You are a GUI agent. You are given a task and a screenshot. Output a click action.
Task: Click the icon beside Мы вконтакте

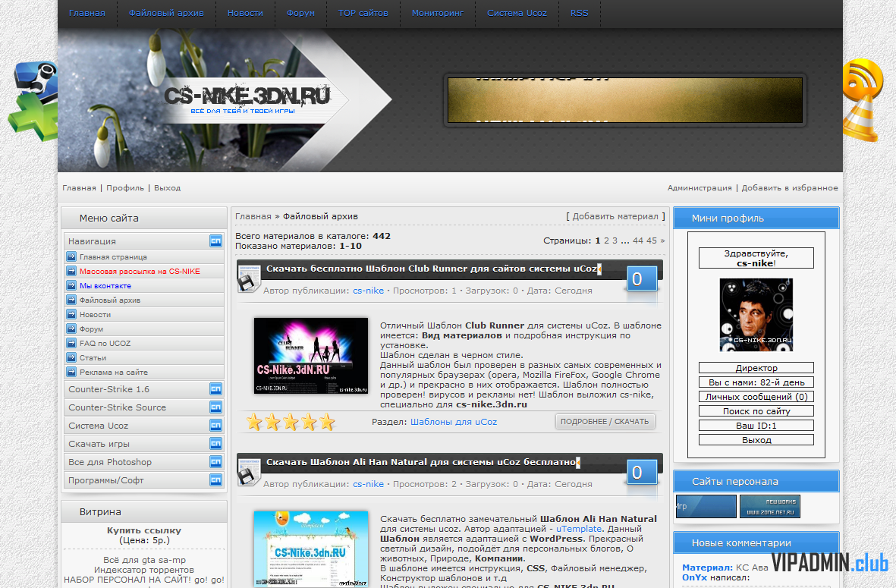coord(71,285)
